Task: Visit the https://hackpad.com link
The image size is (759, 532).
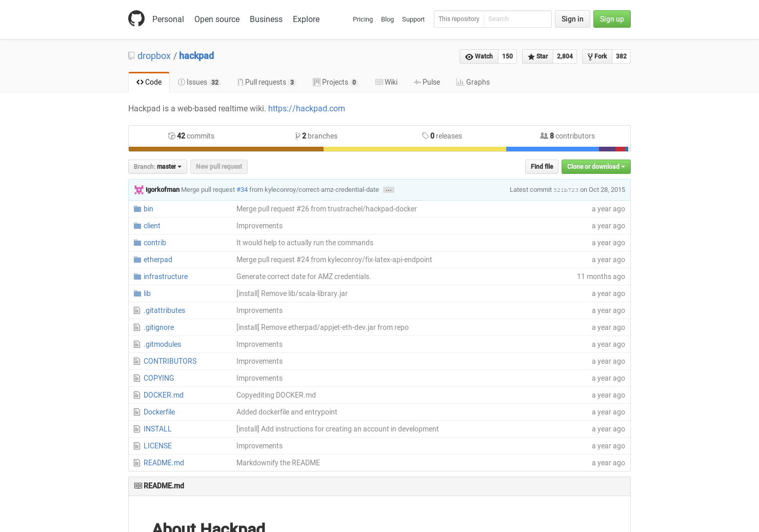Action: click(307, 108)
